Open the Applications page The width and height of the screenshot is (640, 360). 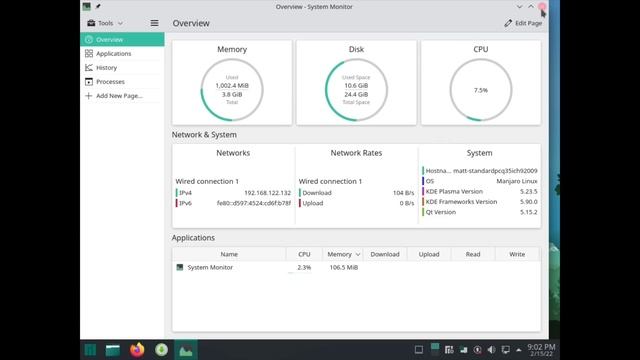click(x=122, y=53)
